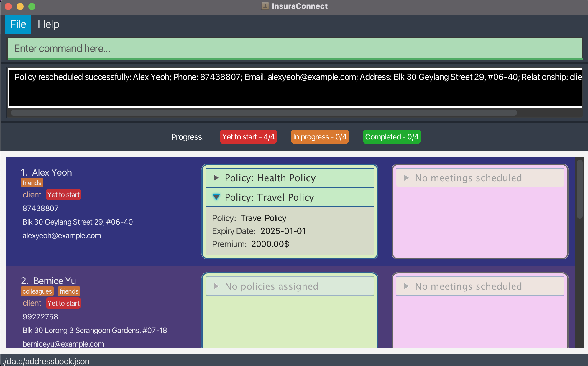
Task: Click phone number 87438807
Action: pyautogui.click(x=40, y=208)
